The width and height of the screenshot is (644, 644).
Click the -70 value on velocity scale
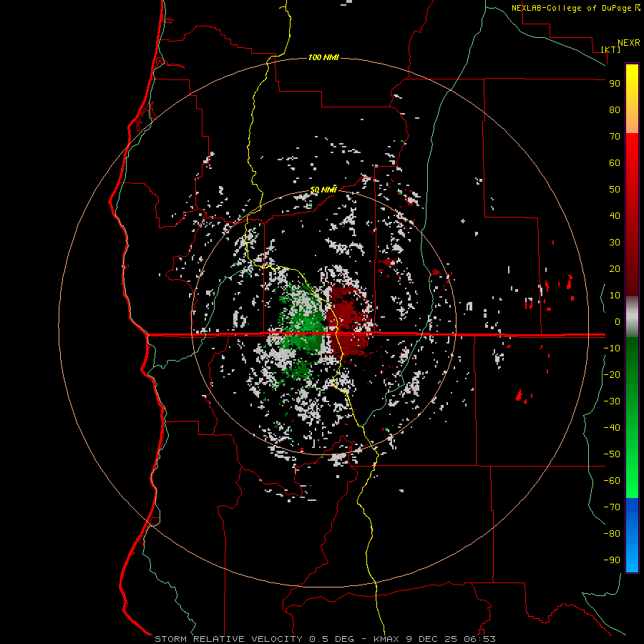[x=612, y=507]
